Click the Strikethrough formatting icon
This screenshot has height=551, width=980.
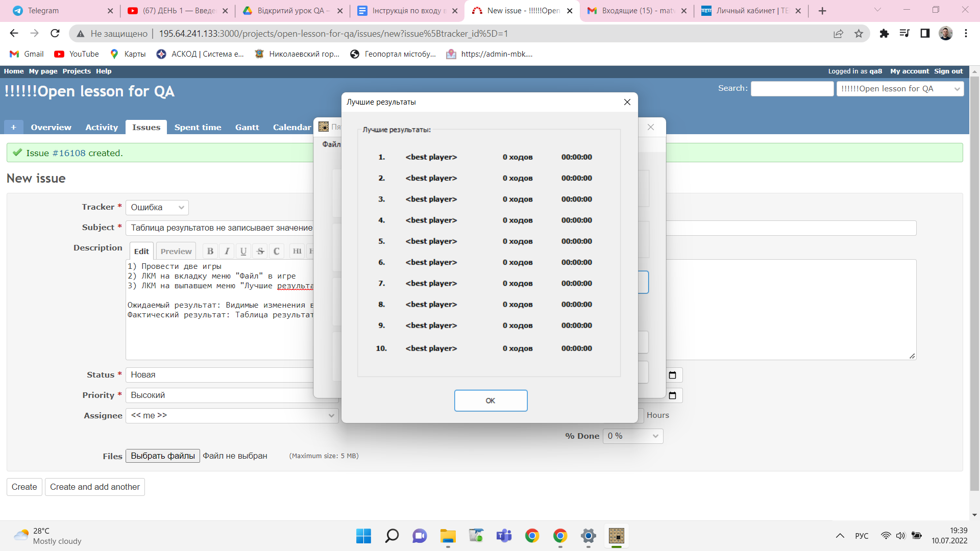260,251
